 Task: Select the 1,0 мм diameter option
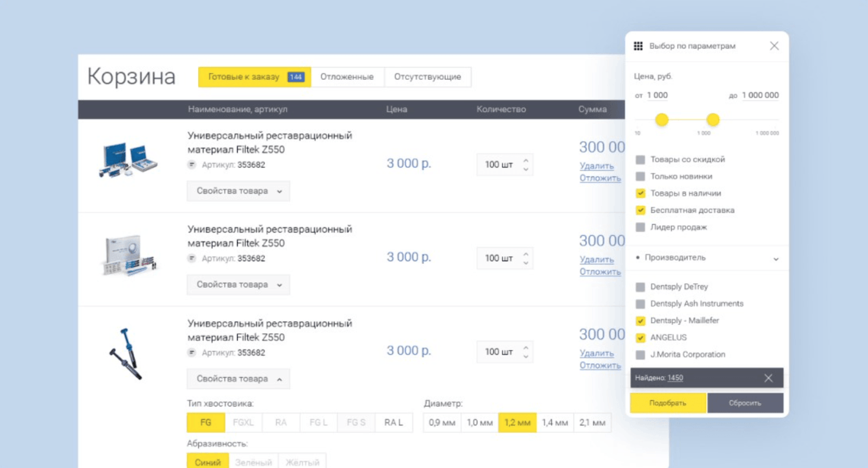(x=480, y=423)
